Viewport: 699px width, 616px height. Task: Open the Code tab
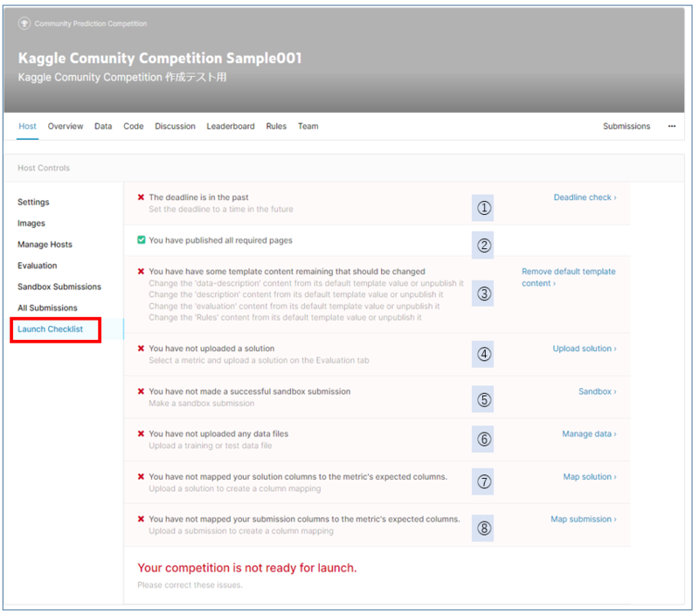pyautogui.click(x=134, y=126)
